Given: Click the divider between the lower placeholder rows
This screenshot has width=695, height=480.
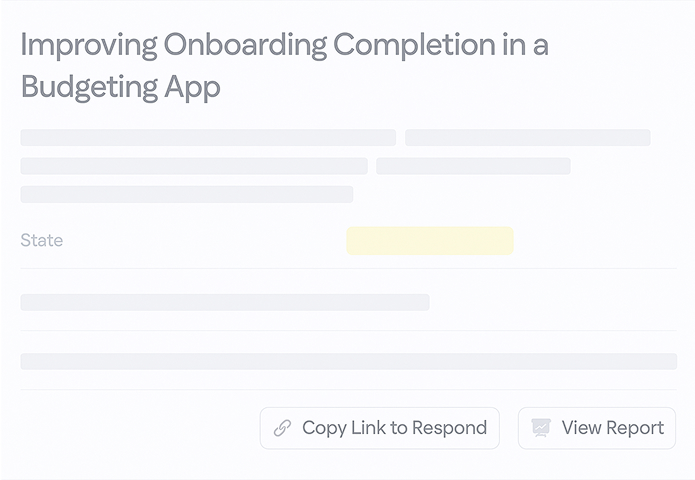Looking at the screenshot, I should pos(349,331).
